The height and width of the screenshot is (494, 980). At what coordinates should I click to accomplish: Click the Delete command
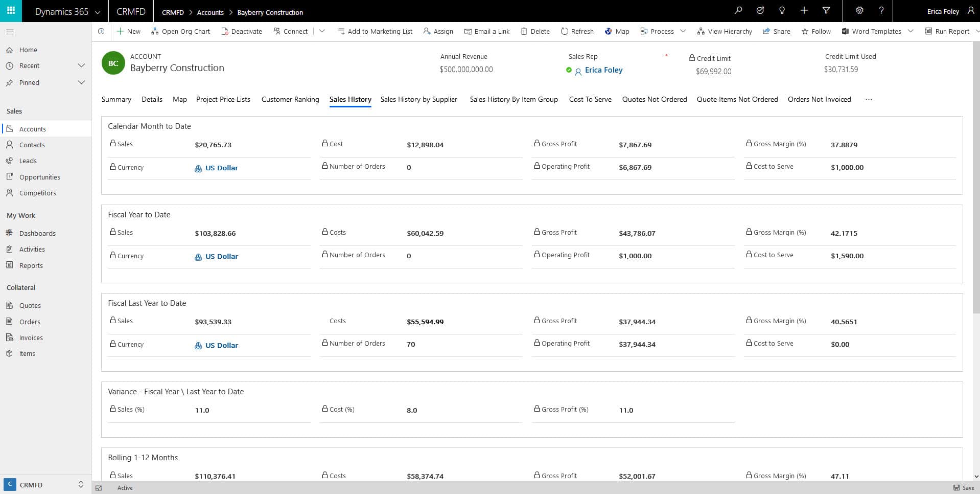[535, 31]
